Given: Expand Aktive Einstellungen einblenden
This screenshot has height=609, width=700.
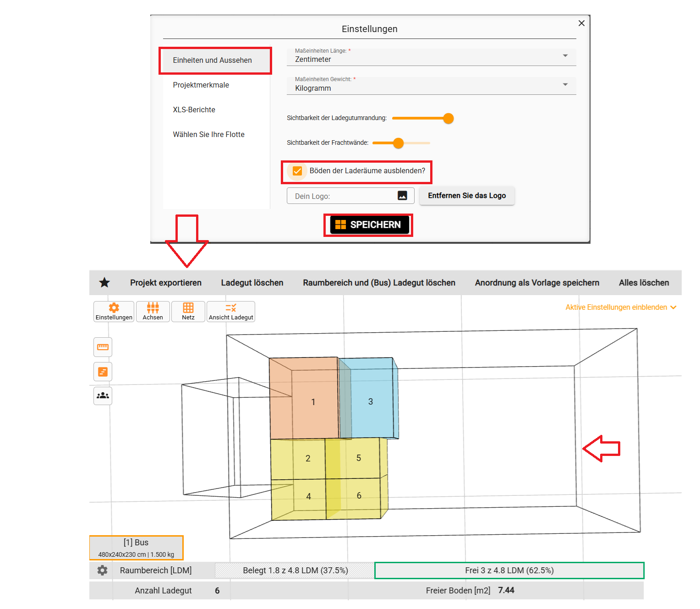Looking at the screenshot, I should click(x=620, y=307).
